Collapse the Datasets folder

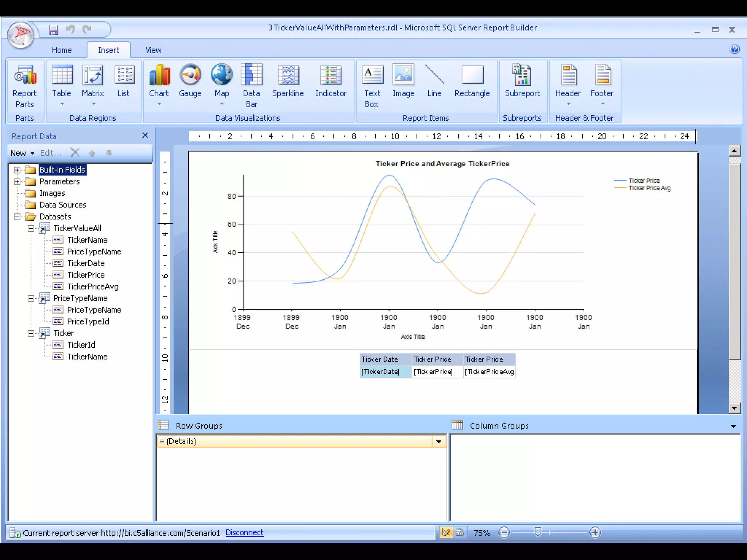(x=17, y=217)
